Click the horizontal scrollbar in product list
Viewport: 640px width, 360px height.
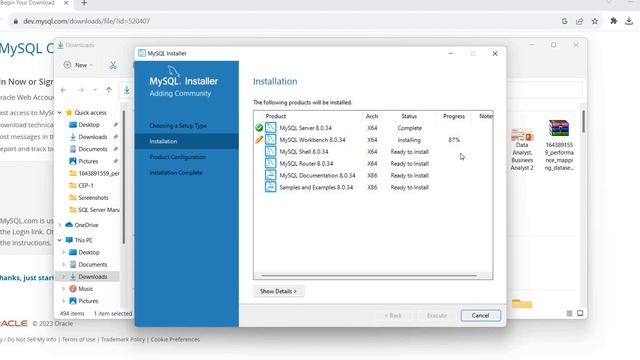pyautogui.click(x=369, y=276)
